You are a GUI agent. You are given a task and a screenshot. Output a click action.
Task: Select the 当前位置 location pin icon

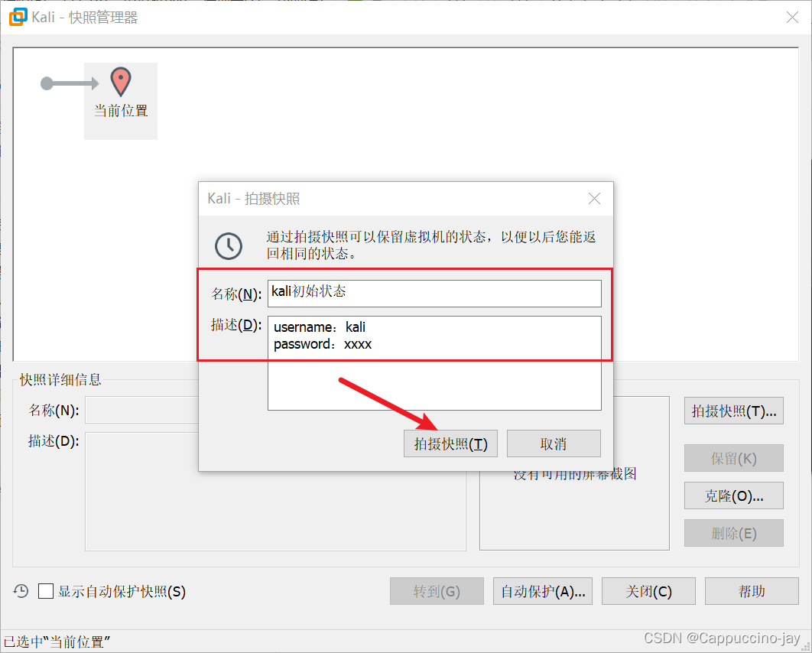(x=121, y=81)
